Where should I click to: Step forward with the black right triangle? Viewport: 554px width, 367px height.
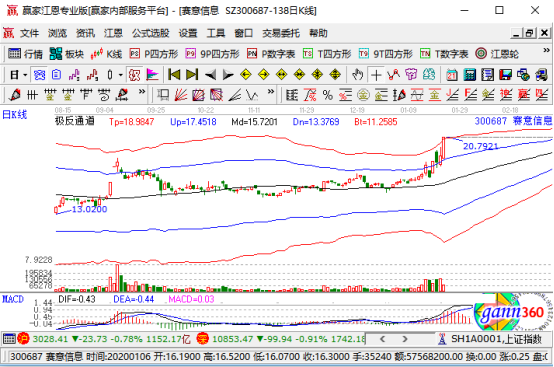228,75
